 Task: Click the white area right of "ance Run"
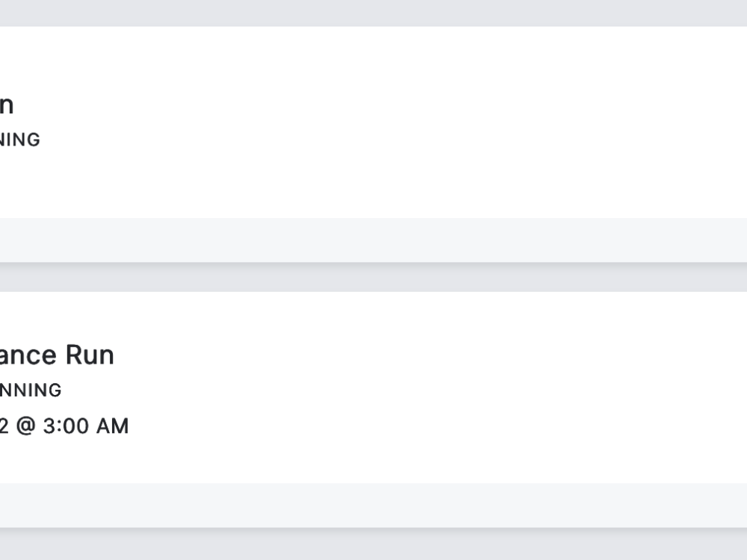pyautogui.click(x=411, y=355)
